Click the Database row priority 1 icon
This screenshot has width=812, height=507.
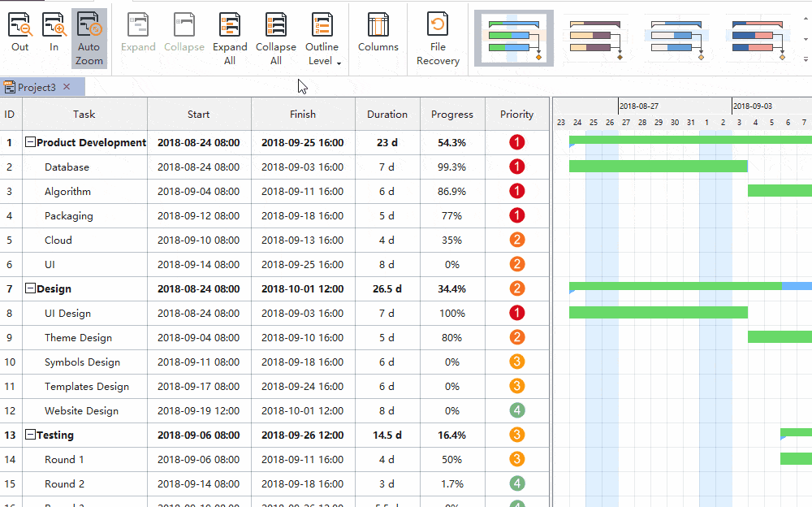click(x=516, y=167)
